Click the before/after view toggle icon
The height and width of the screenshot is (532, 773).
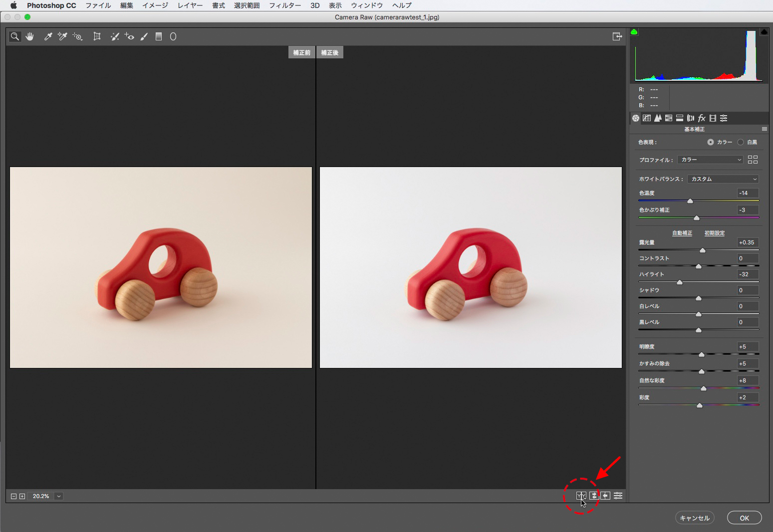(x=581, y=496)
